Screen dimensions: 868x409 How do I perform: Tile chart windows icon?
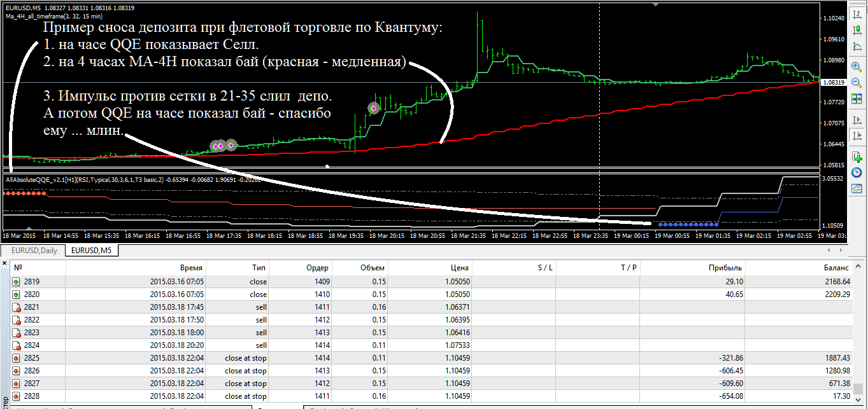(857, 99)
